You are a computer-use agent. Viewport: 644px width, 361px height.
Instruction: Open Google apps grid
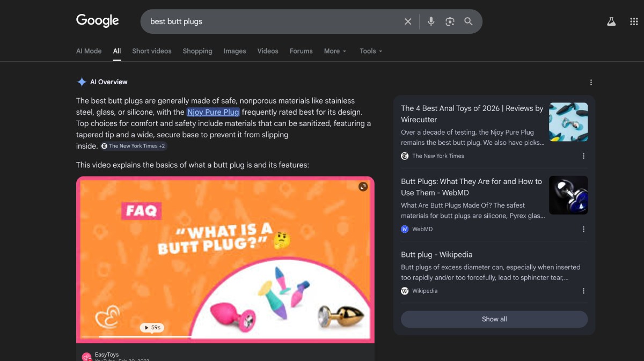pyautogui.click(x=634, y=21)
